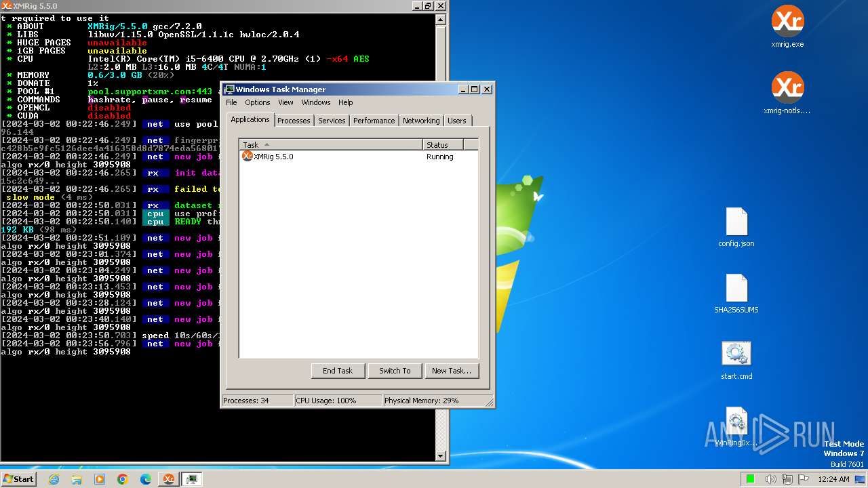This screenshot has width=868, height=488.
Task: Click the New Task... button
Action: point(451,371)
